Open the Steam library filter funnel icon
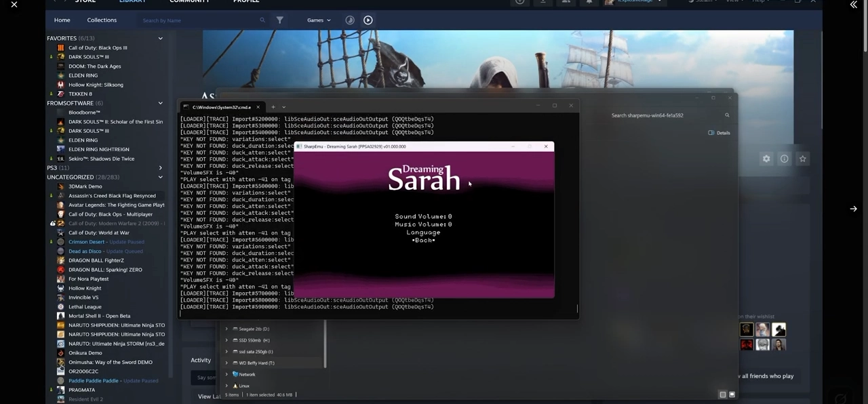Screen dimensions: 868x404 pos(279,20)
